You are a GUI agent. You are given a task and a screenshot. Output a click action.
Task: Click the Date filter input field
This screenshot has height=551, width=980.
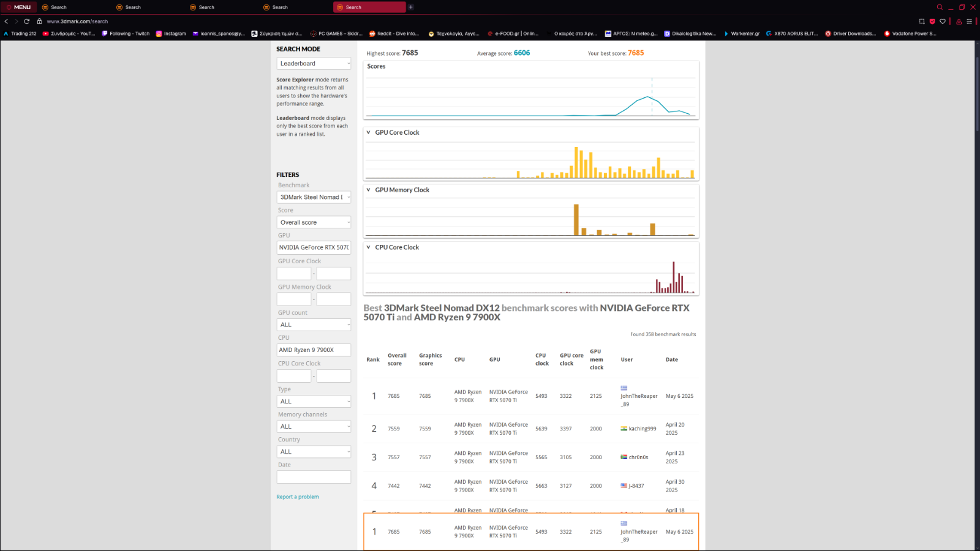[314, 477]
